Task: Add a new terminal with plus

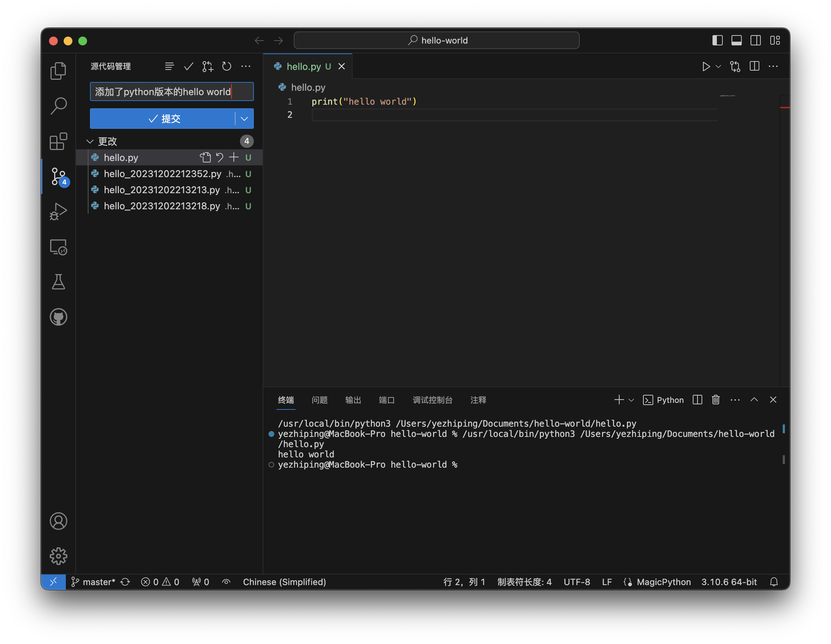Action: click(x=619, y=400)
